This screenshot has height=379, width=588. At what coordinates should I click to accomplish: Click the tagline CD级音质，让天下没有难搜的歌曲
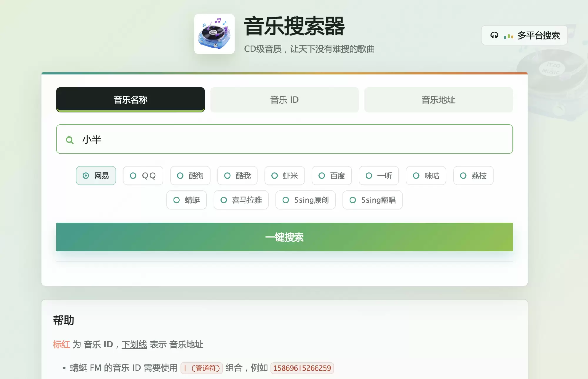[x=309, y=49]
